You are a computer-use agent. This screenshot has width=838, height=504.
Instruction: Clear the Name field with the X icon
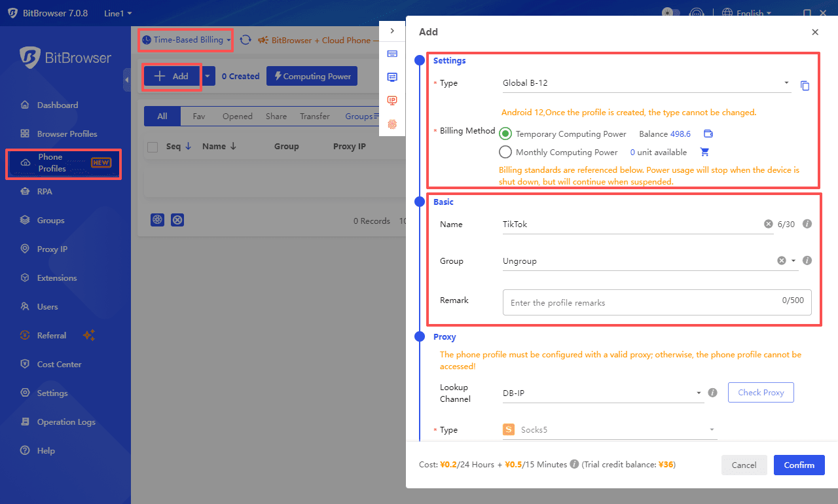tap(768, 225)
